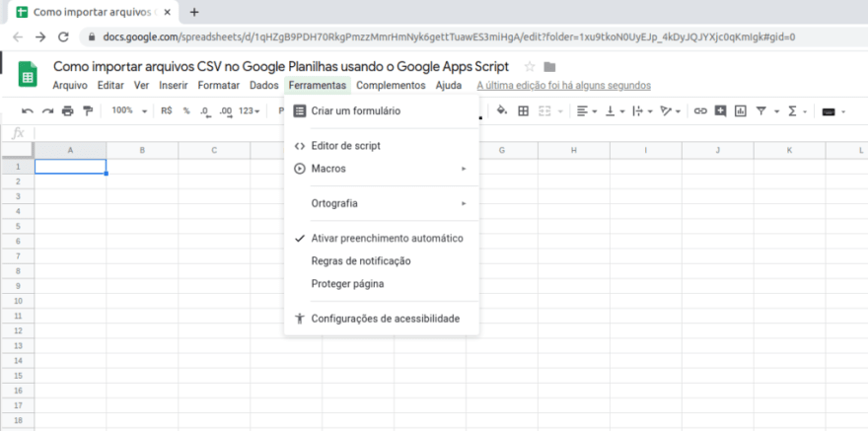Open a new browser tab
This screenshot has height=431, width=868.
(x=194, y=12)
